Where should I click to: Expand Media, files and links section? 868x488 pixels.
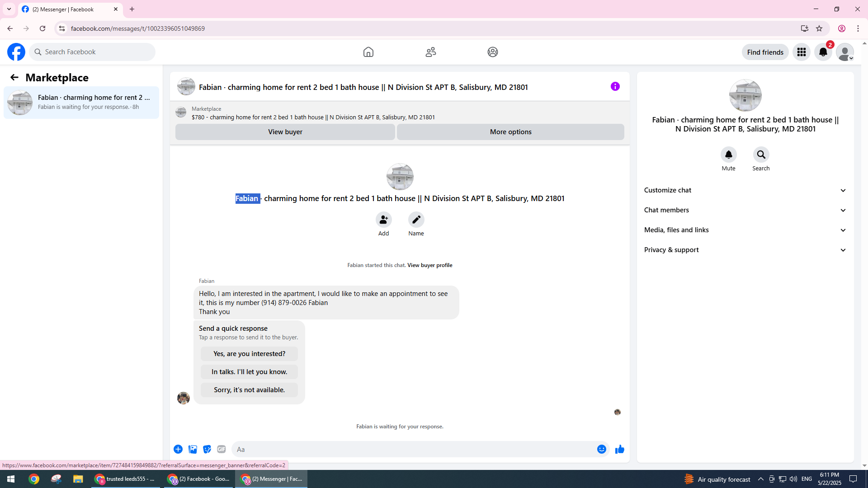(745, 230)
